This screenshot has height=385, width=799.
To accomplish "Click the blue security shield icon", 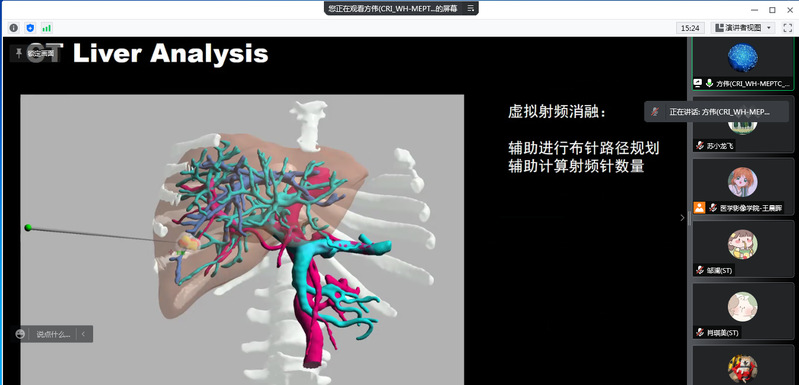I will [30, 28].
